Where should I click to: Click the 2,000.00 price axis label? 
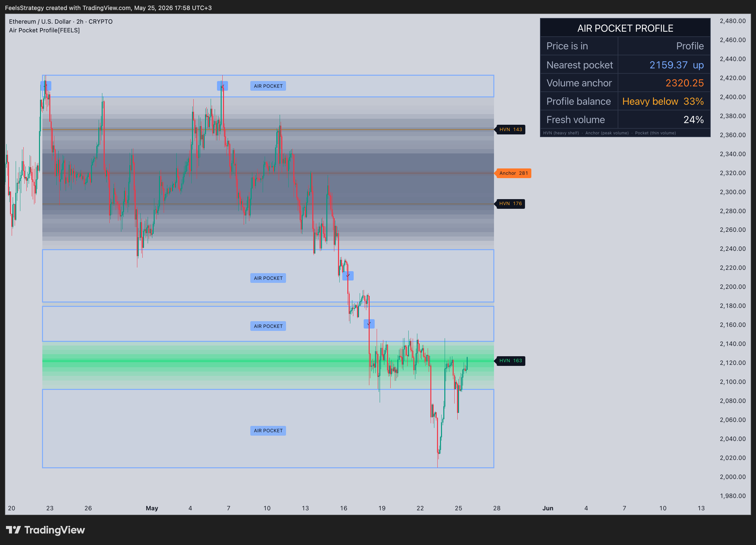(x=733, y=477)
